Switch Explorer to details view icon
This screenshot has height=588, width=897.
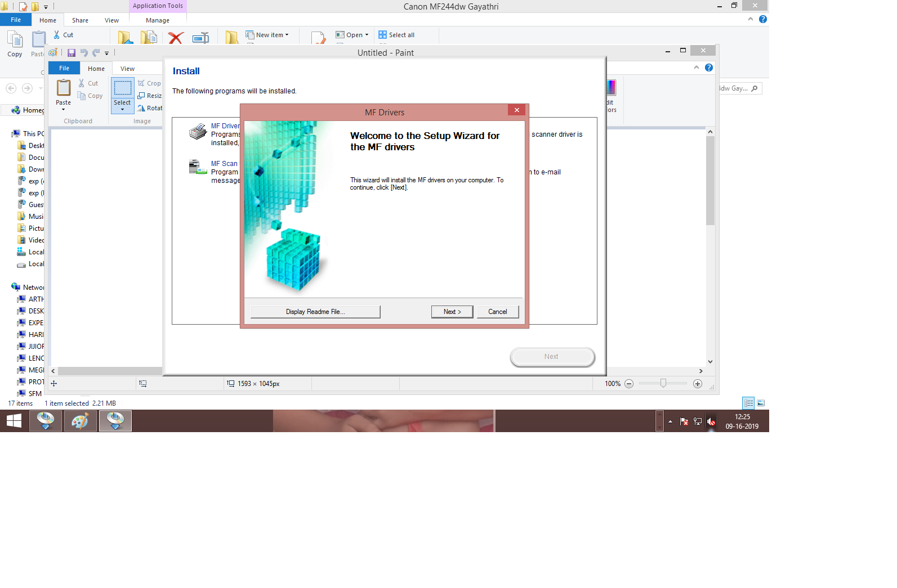(748, 403)
